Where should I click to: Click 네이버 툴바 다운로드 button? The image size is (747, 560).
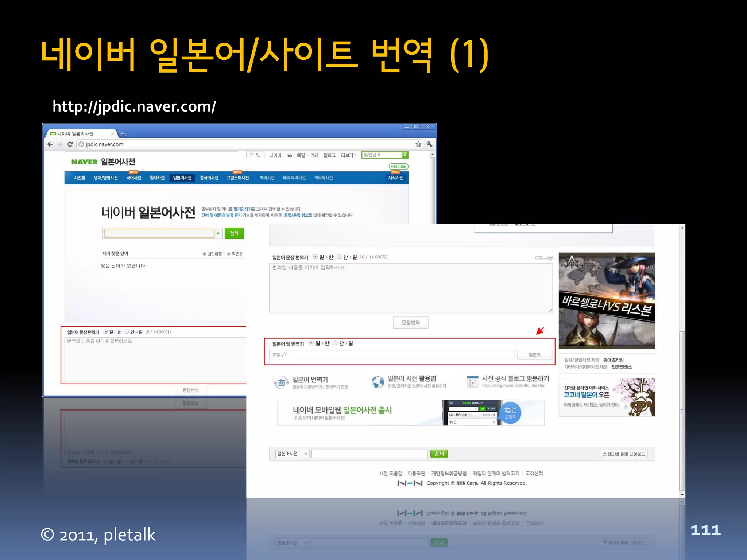click(624, 454)
